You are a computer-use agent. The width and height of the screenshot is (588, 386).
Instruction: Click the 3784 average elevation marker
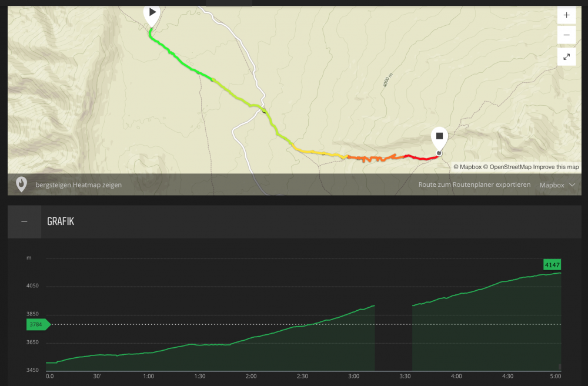click(38, 324)
